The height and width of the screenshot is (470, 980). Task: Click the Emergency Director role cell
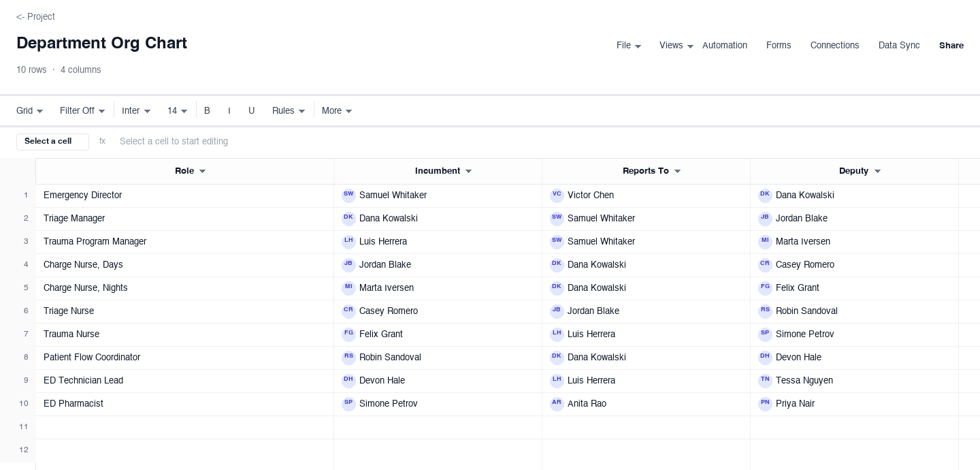click(184, 195)
